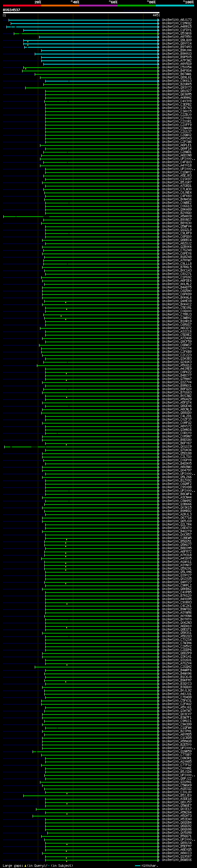Select label UniRef100_C3AVI5
This screenshot has width=197, height=868.
click(x=177, y=111)
